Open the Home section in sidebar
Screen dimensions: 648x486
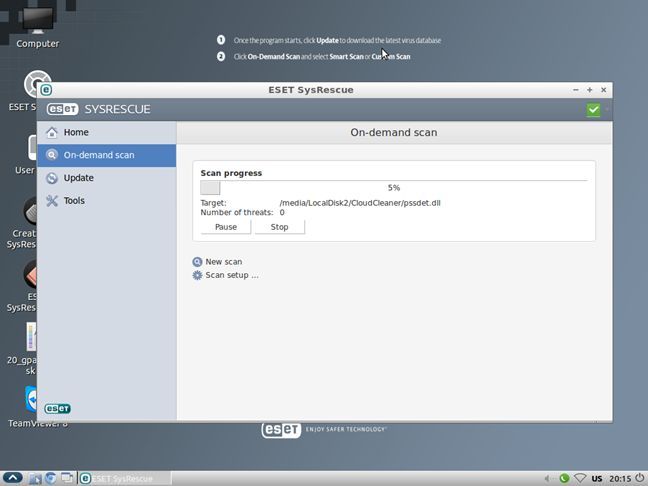(75, 132)
